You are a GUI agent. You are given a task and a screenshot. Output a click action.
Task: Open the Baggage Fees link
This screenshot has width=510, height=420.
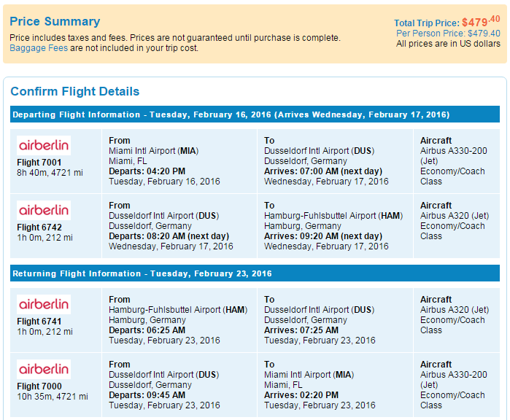[39, 48]
